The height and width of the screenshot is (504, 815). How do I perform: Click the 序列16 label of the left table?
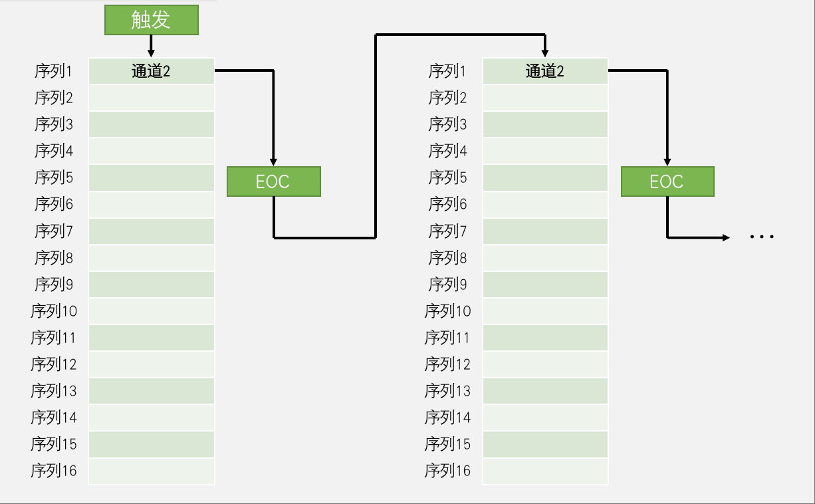coord(54,471)
